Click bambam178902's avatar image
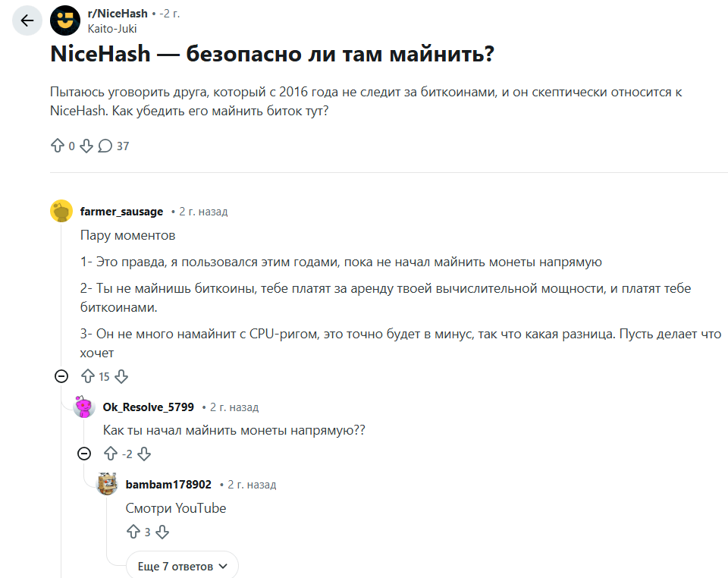 coord(107,484)
